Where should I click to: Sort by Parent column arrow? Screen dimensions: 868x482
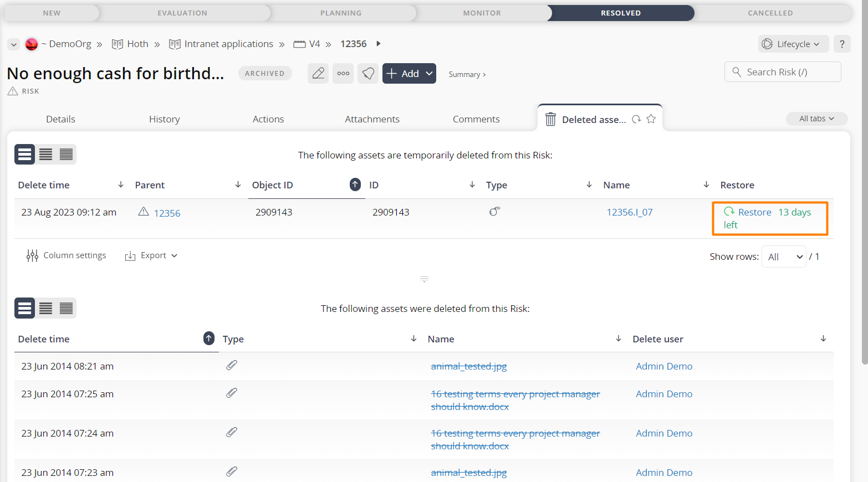pos(238,184)
